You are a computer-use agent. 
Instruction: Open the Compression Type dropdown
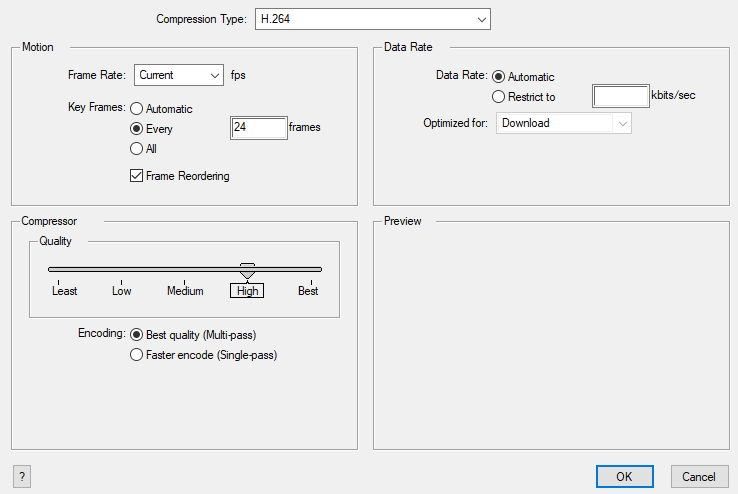click(371, 19)
